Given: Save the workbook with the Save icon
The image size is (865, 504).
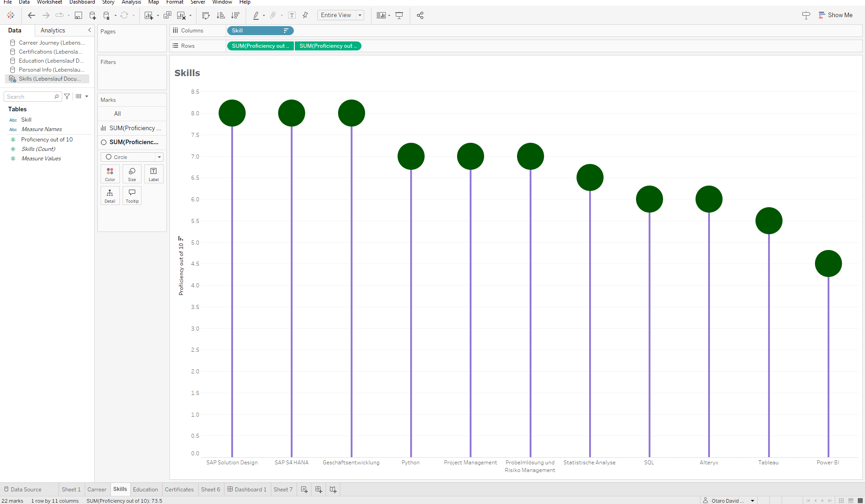Looking at the screenshot, I should click(x=78, y=15).
